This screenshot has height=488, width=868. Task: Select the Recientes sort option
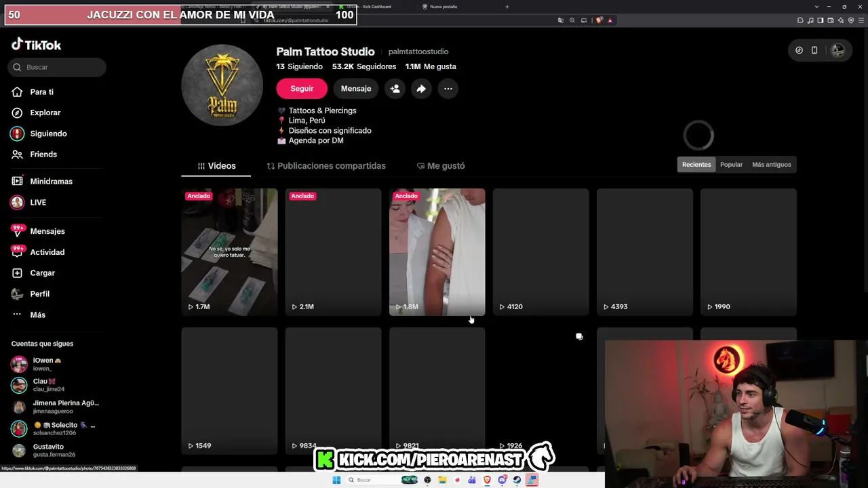(x=696, y=165)
